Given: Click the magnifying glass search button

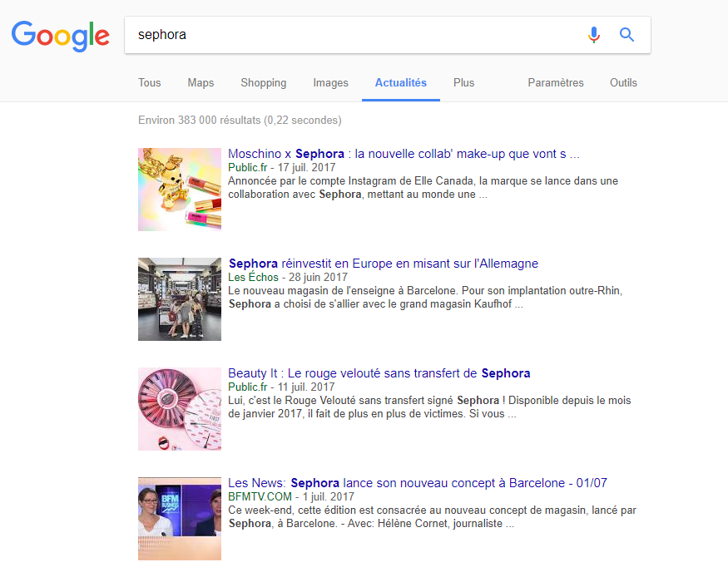Looking at the screenshot, I should click(627, 35).
